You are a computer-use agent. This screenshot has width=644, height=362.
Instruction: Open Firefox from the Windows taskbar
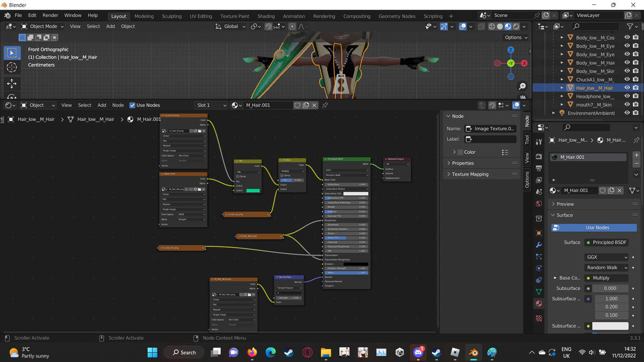click(252, 352)
